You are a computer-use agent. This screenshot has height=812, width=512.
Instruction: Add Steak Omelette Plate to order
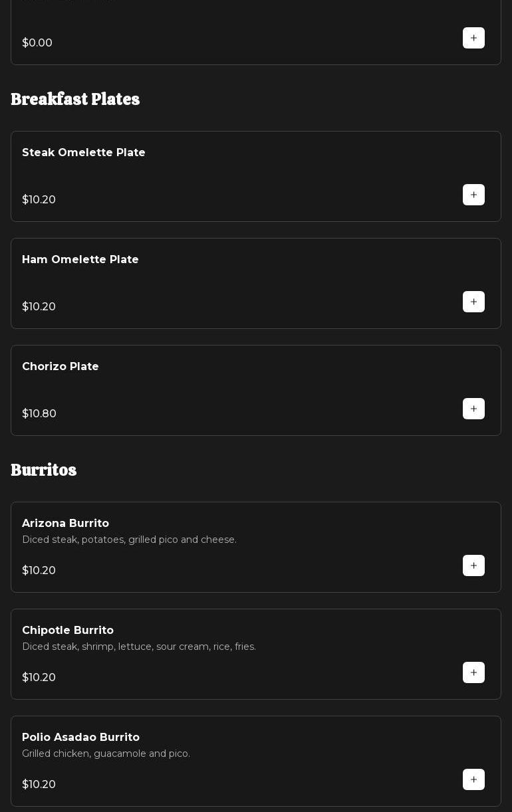pos(473,195)
